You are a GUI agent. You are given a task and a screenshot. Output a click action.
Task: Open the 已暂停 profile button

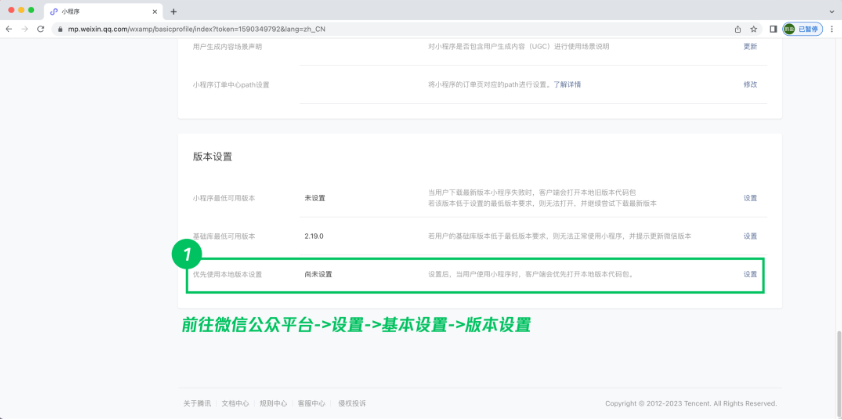802,29
